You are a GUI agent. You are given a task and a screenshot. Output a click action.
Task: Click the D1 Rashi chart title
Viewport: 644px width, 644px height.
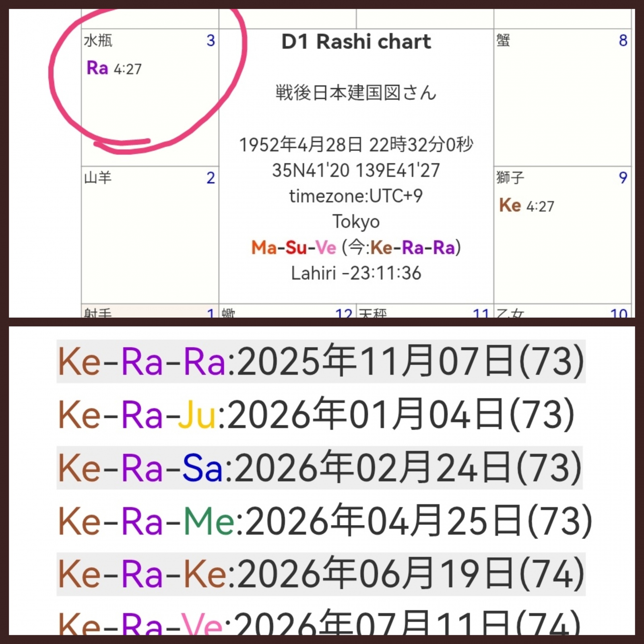356,42
